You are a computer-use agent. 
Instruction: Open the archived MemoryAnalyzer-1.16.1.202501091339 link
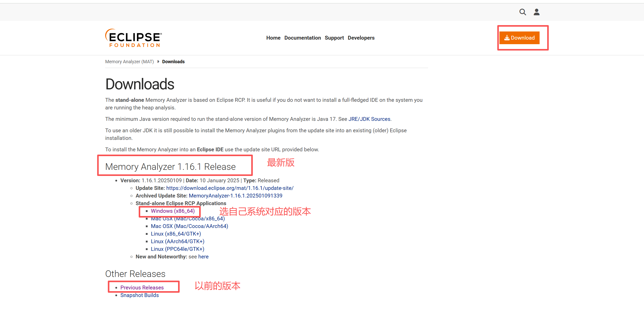coord(235,196)
